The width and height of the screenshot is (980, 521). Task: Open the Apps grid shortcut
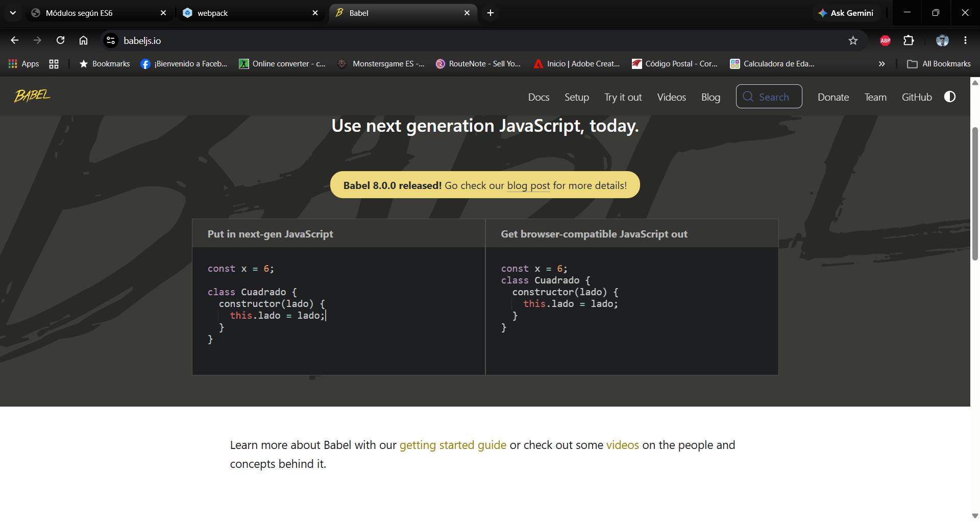coord(24,64)
